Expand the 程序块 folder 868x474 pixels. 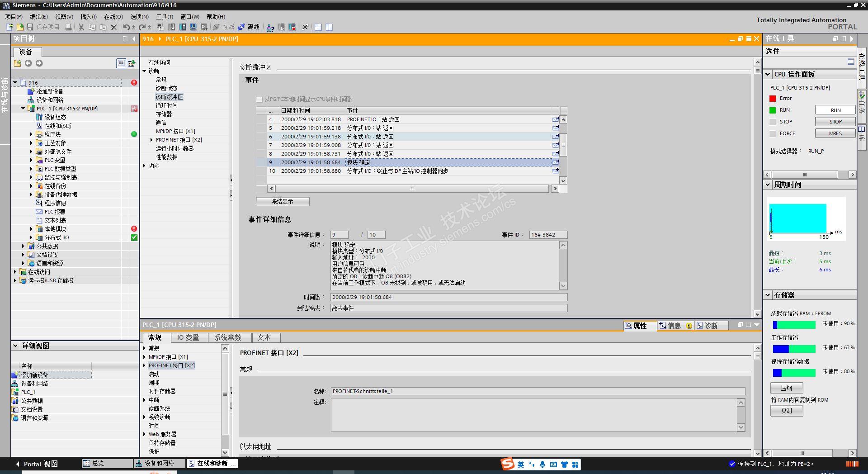click(32, 134)
